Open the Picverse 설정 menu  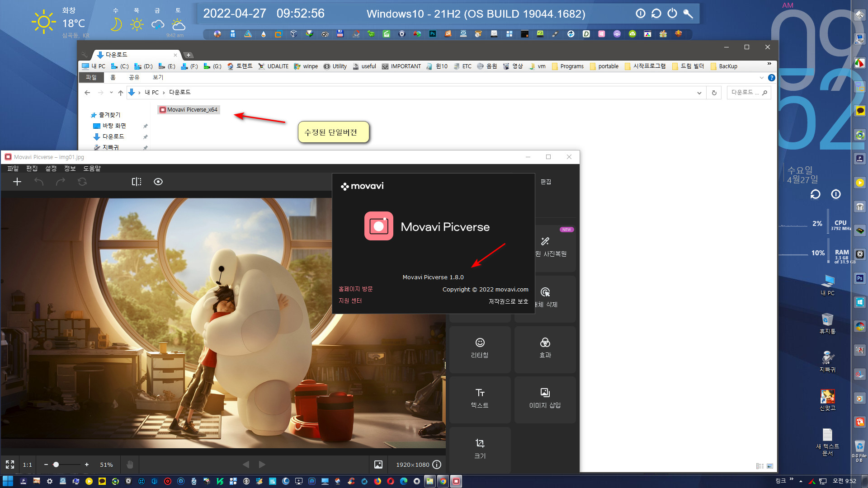point(51,169)
